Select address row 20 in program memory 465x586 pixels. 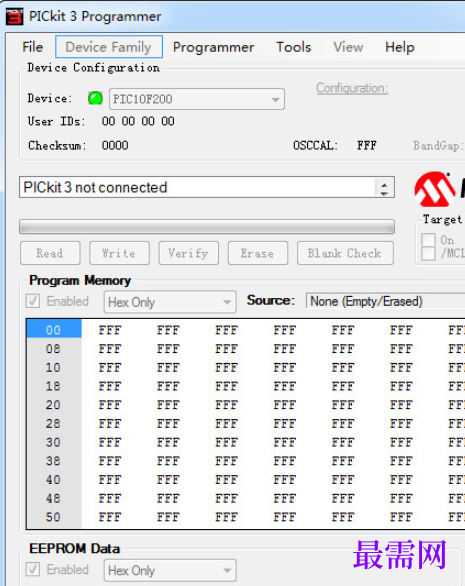pyautogui.click(x=54, y=405)
